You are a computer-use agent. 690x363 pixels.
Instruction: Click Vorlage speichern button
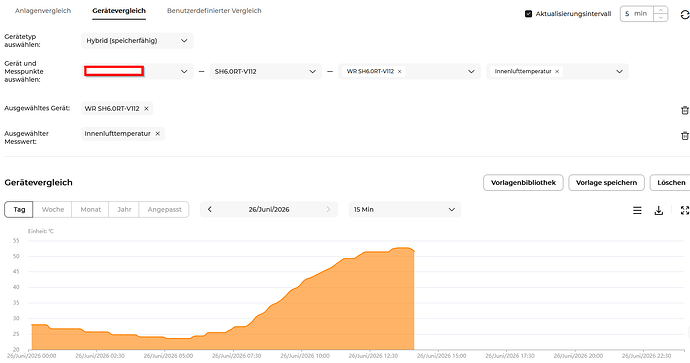606,183
